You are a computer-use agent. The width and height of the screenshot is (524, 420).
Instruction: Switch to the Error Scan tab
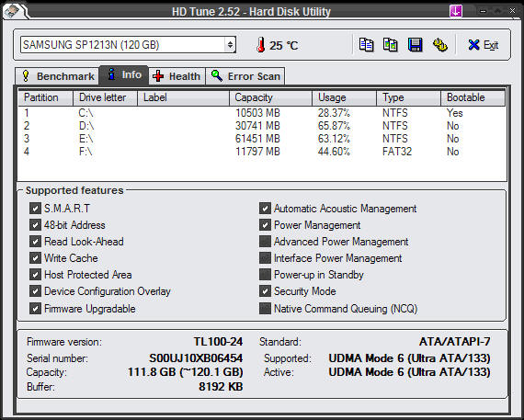[245, 76]
